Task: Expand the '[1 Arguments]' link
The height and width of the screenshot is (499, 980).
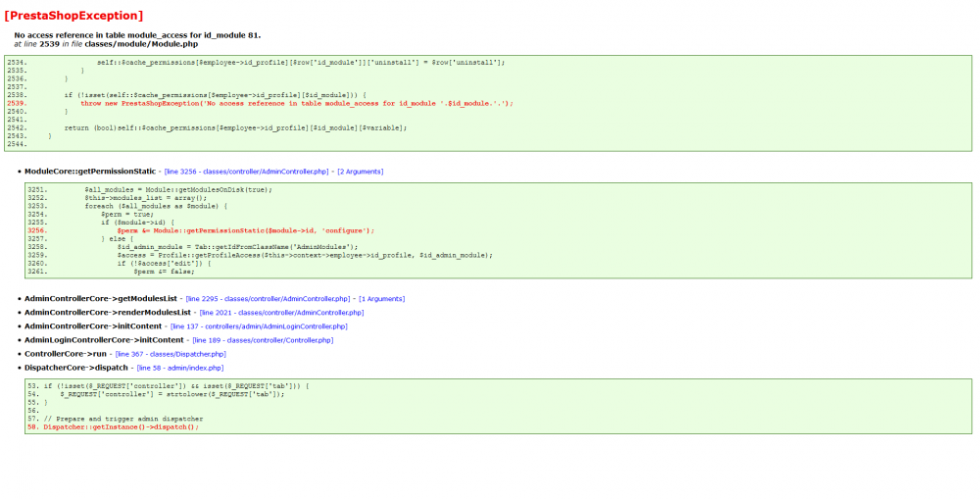Action: pyautogui.click(x=382, y=299)
